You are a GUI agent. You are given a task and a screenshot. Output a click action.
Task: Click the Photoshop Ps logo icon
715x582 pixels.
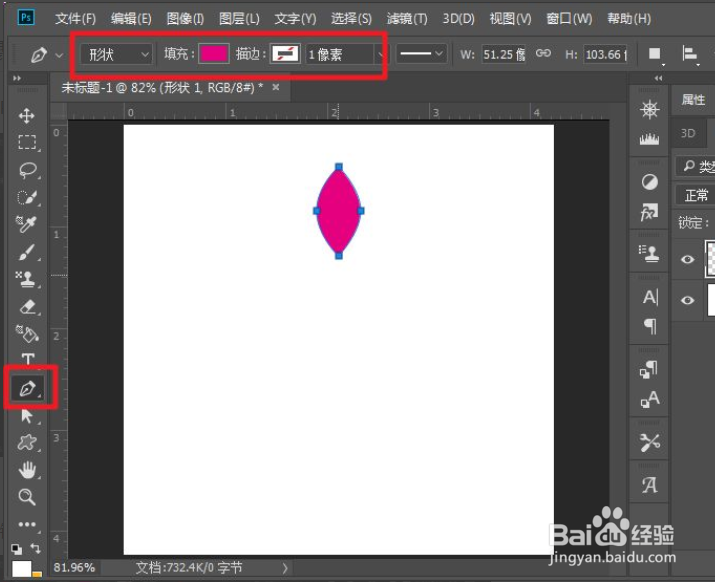(26, 18)
